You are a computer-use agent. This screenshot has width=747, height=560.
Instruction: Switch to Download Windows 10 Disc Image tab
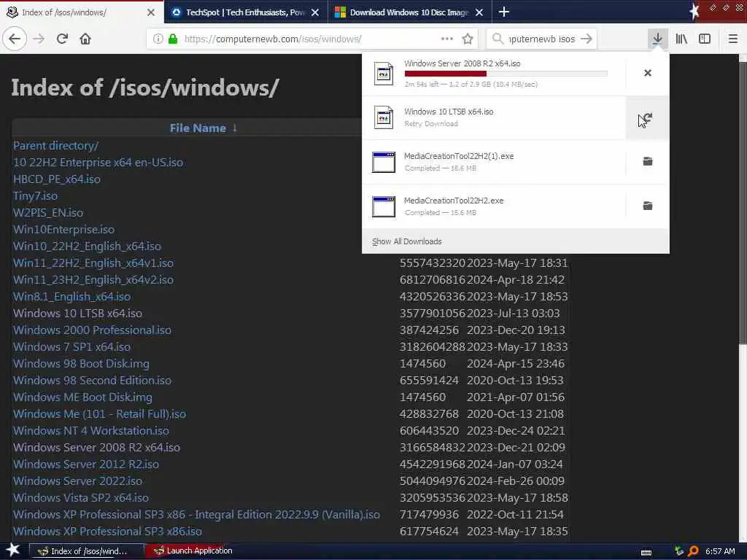410,12
